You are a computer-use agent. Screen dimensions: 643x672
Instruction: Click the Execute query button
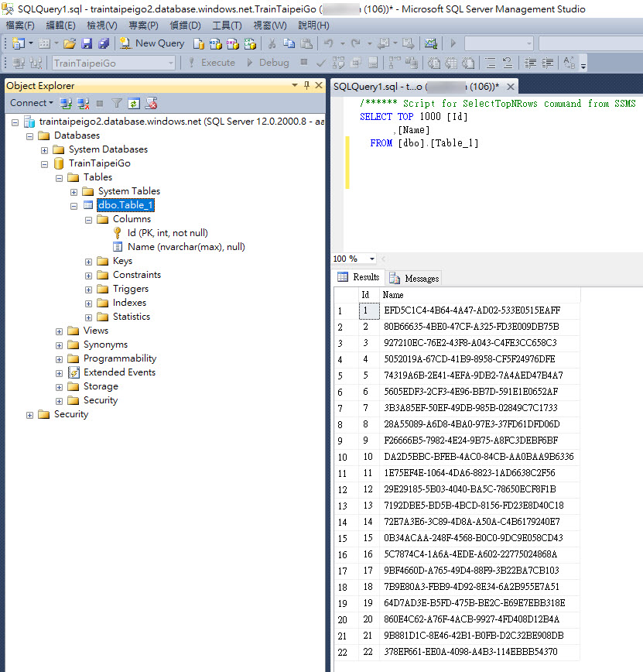(x=212, y=63)
